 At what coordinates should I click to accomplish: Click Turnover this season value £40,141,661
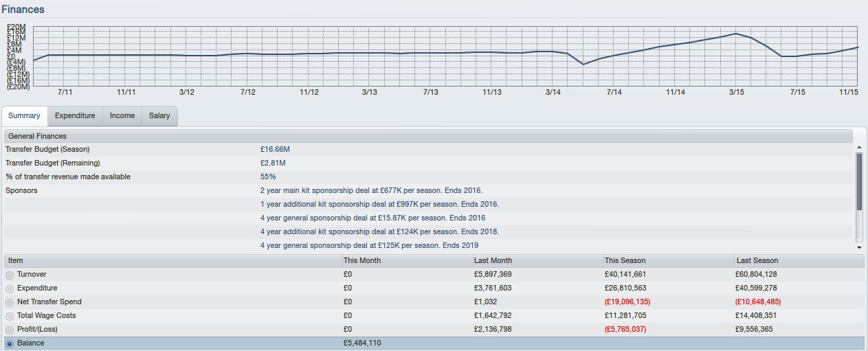625,274
